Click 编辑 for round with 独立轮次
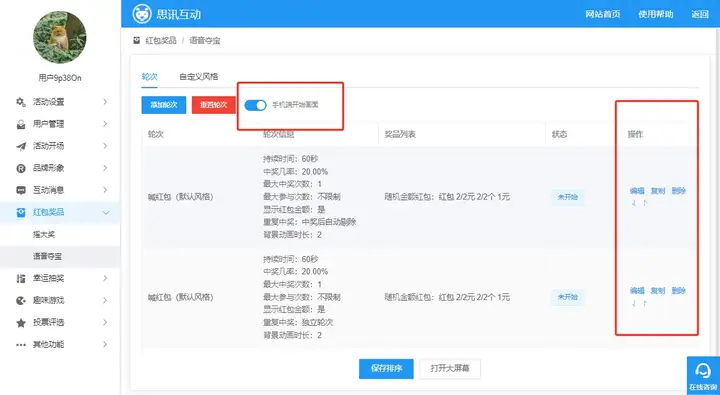 click(637, 291)
